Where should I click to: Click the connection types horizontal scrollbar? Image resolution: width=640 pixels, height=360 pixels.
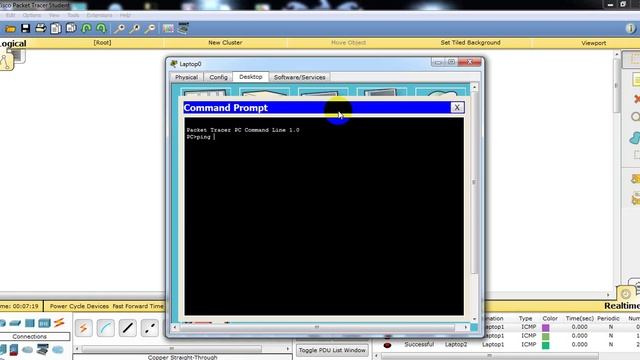(182, 349)
